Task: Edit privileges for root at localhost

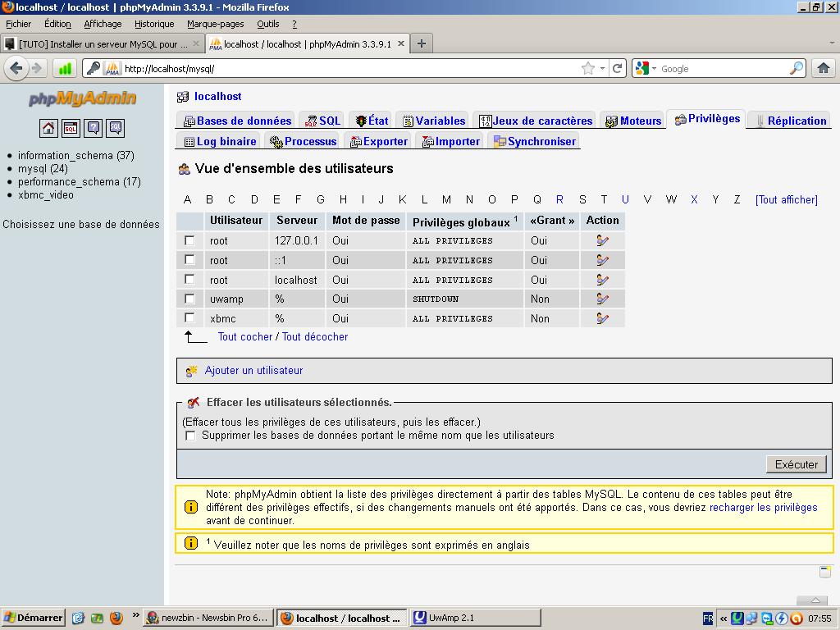Action: pyautogui.click(x=602, y=280)
